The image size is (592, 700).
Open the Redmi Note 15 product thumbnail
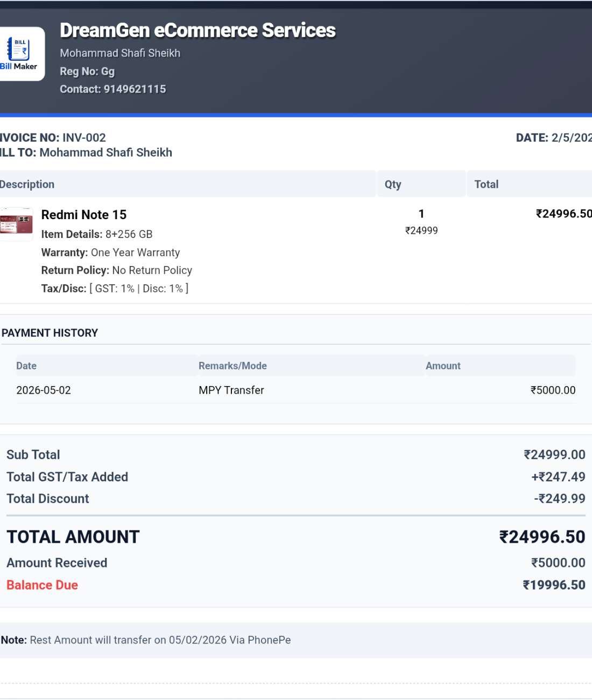tap(16, 224)
